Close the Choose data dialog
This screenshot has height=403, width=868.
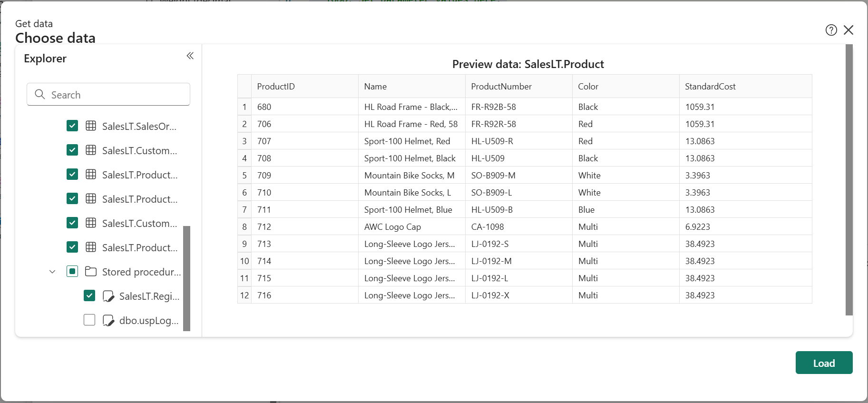click(848, 30)
